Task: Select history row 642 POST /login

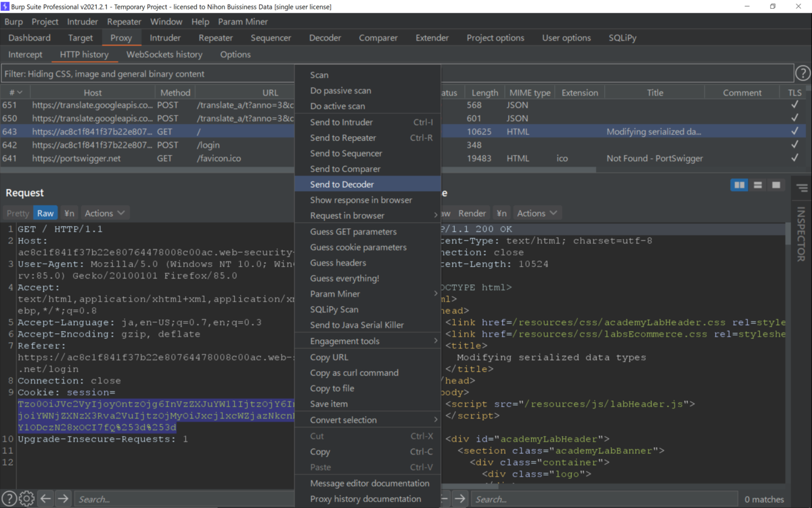Action: point(403,145)
